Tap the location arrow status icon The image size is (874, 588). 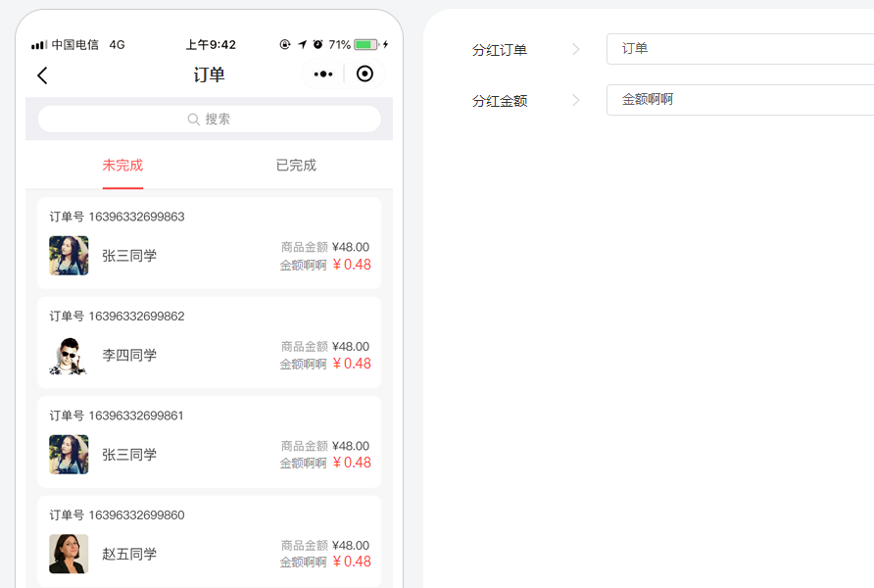(x=302, y=45)
